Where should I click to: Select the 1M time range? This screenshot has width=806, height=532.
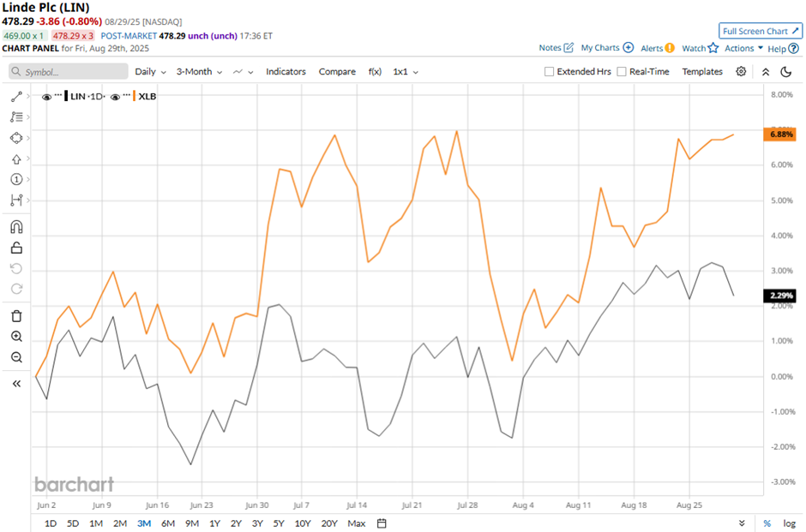click(96, 523)
